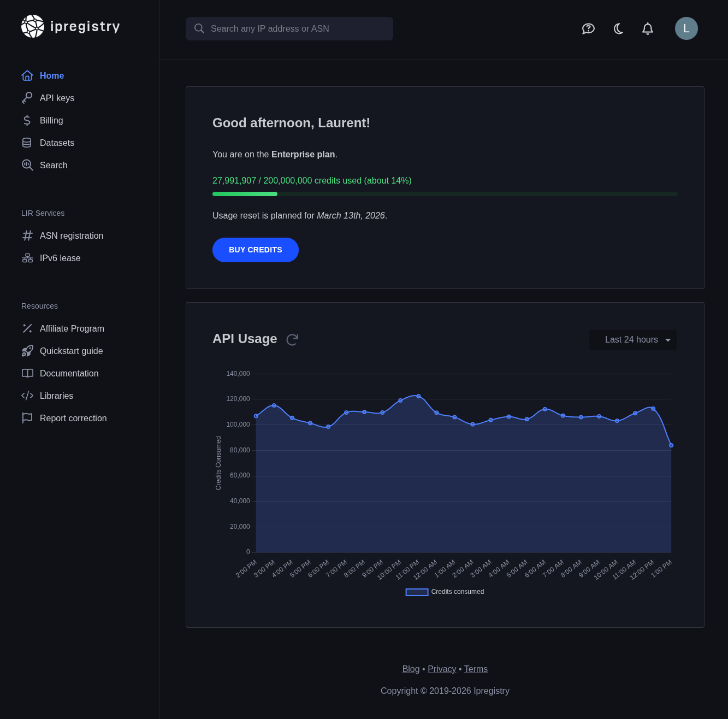Viewport: 728px width, 719px height.
Task: Click the Quickstart guide rocket icon
Action: (27, 351)
